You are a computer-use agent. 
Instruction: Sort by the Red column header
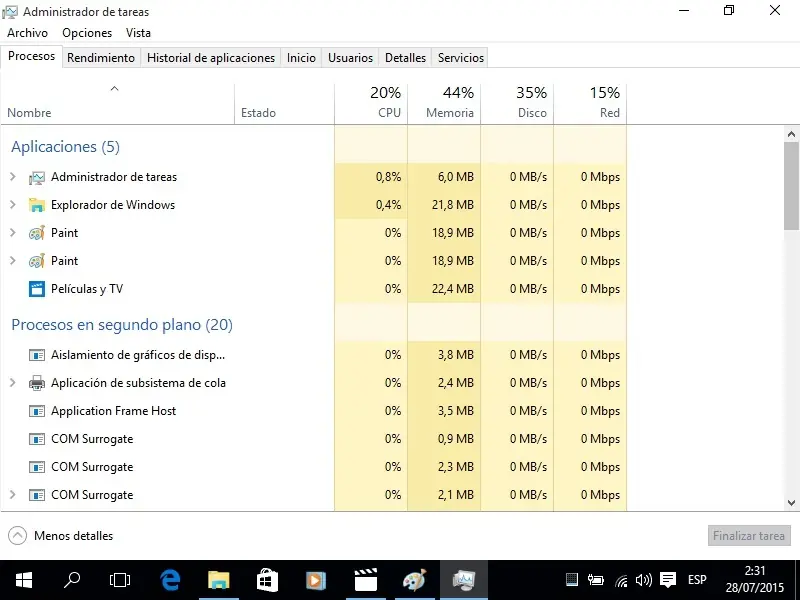(x=590, y=104)
